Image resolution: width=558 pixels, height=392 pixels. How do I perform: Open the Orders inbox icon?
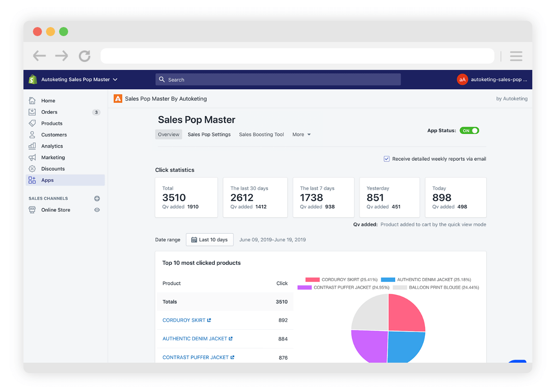32,112
